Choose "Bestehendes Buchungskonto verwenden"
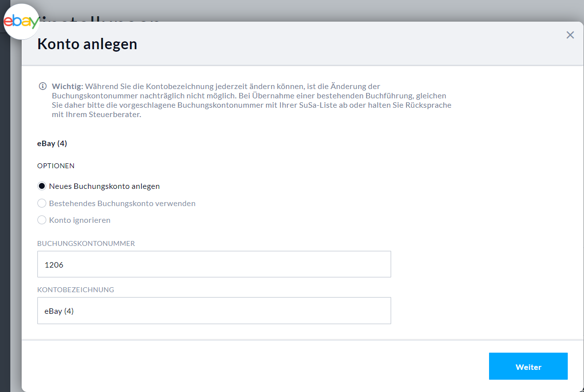This screenshot has width=584, height=392. pos(42,203)
